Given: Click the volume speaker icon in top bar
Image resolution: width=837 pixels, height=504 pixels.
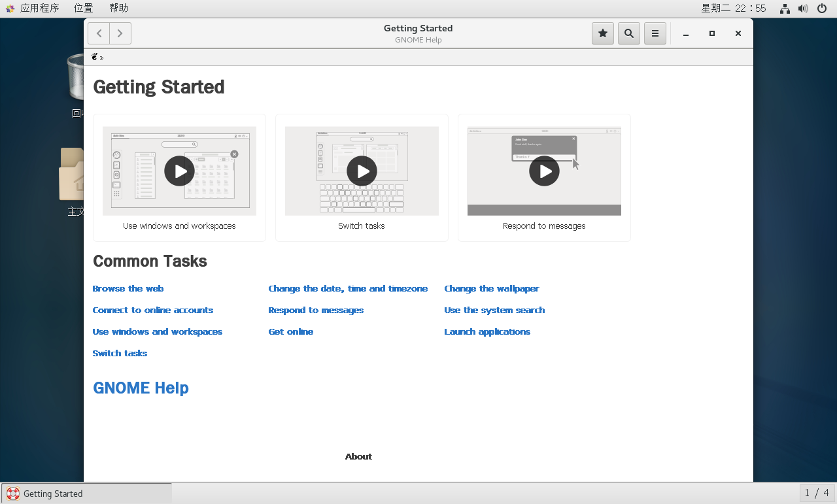Looking at the screenshot, I should pyautogui.click(x=803, y=8).
